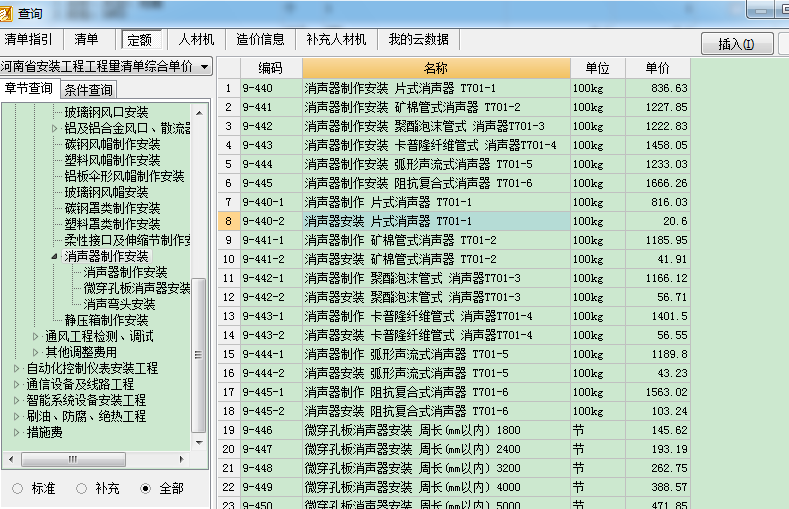The height and width of the screenshot is (509, 789).
Task: Click the tree horizontal scrollbar thumb
Action: 73,459
